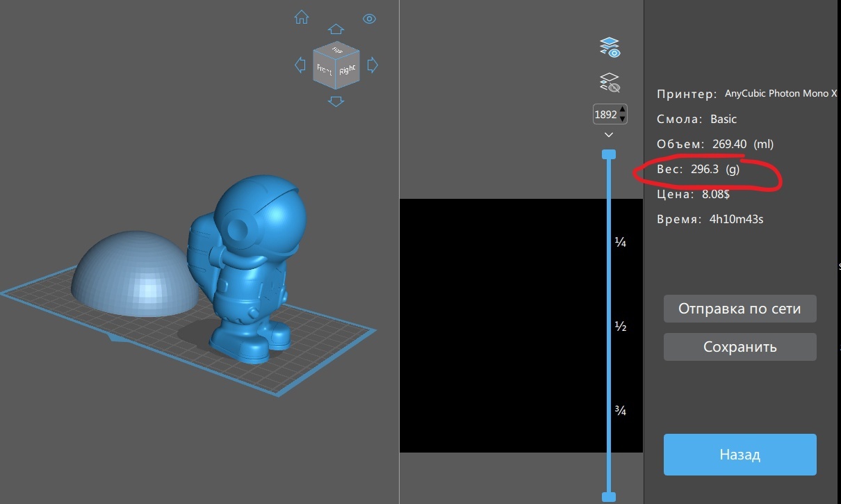The height and width of the screenshot is (504, 841).
Task: Rotate view down with bottom arrow
Action: (336, 101)
